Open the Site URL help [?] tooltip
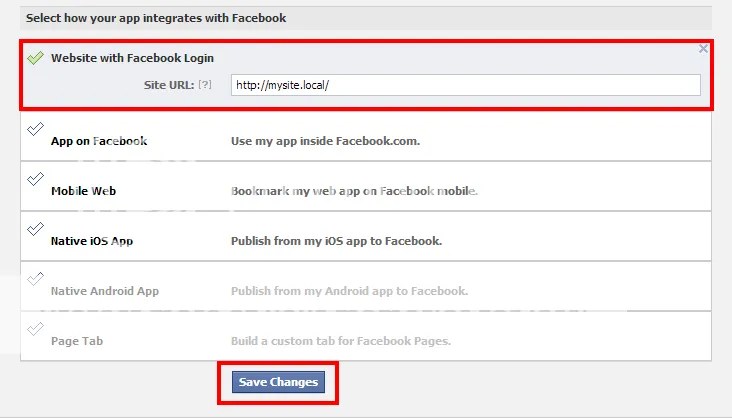732x418 pixels. coord(204,85)
